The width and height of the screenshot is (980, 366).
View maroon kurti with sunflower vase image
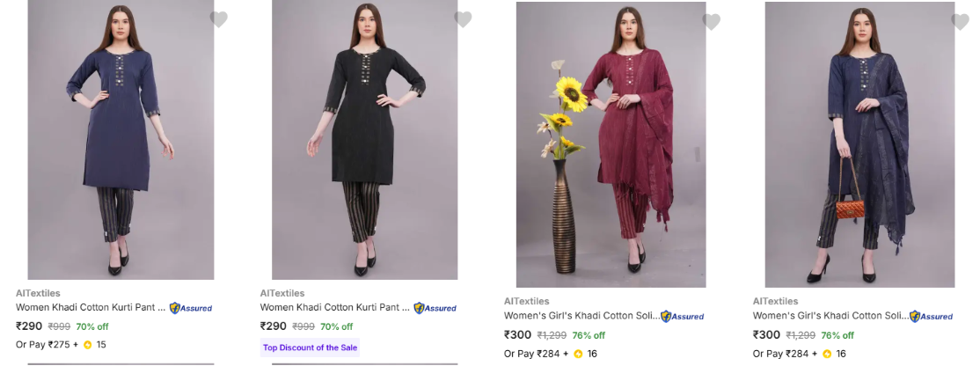(611, 145)
